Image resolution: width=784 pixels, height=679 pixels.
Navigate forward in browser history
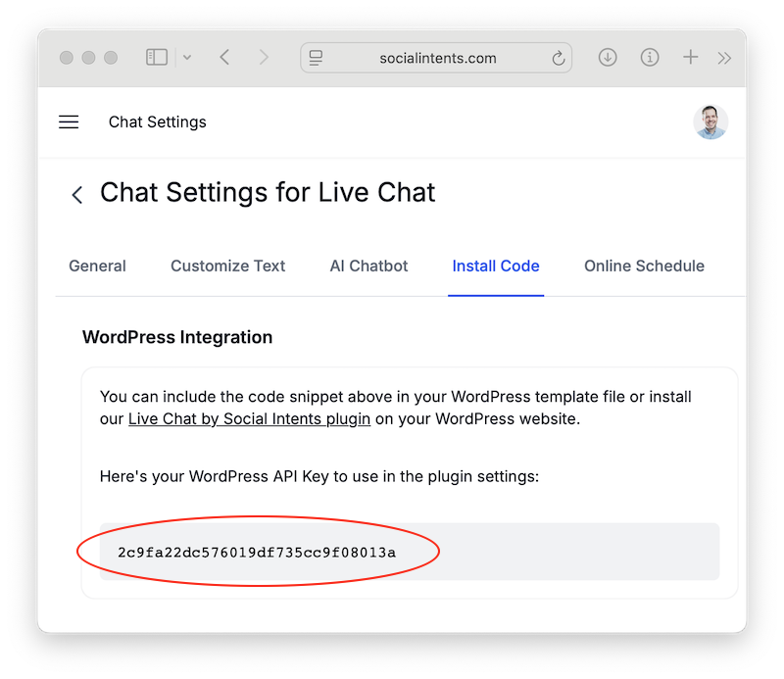pos(264,57)
